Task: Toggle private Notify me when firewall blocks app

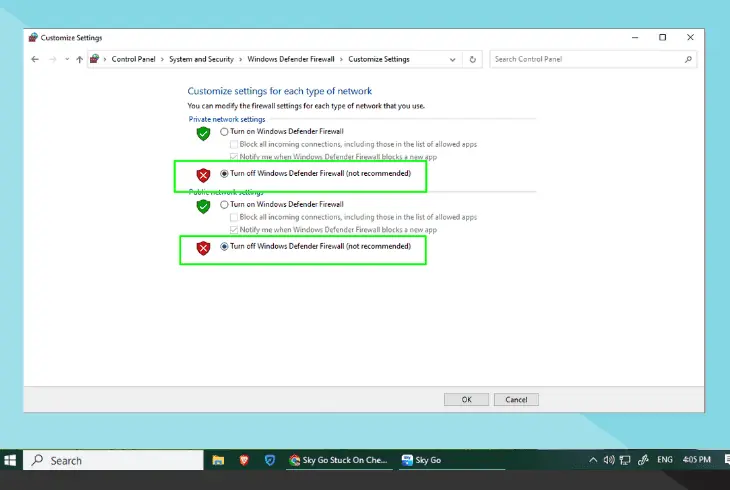Action: pos(234,157)
